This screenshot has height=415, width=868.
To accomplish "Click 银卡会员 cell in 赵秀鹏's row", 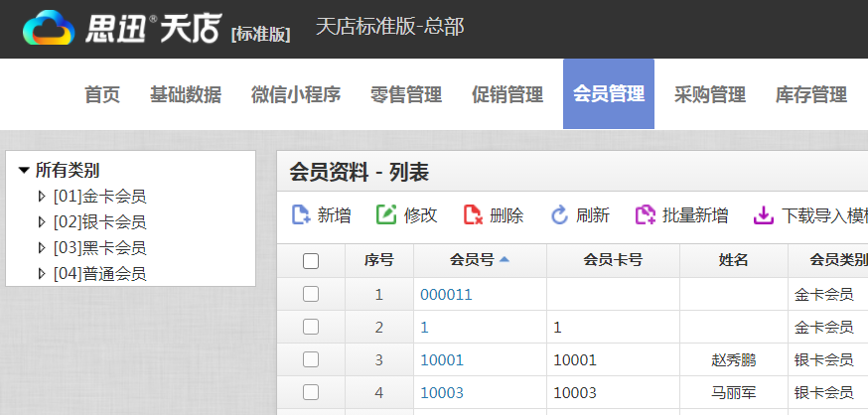I will pyautogui.click(x=823, y=360).
